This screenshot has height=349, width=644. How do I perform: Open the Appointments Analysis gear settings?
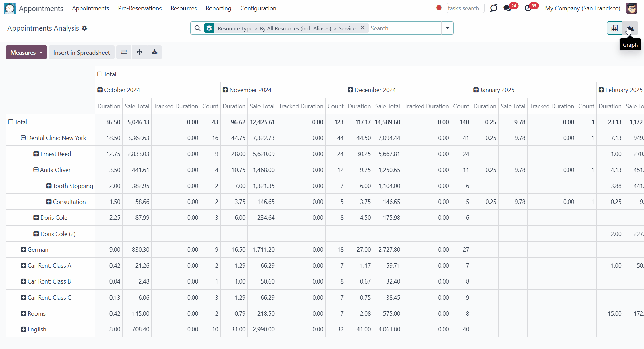click(84, 28)
